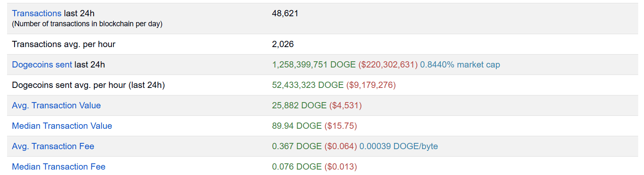The height and width of the screenshot is (175, 644).
Task: Click the 'Transactions avg. per hour' label
Action: [x=64, y=44]
